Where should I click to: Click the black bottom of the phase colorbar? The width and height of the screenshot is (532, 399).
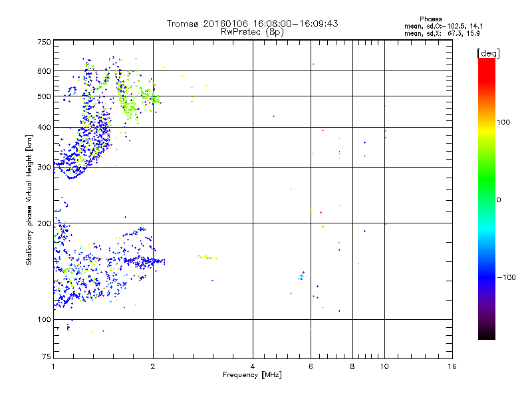[x=487, y=334]
